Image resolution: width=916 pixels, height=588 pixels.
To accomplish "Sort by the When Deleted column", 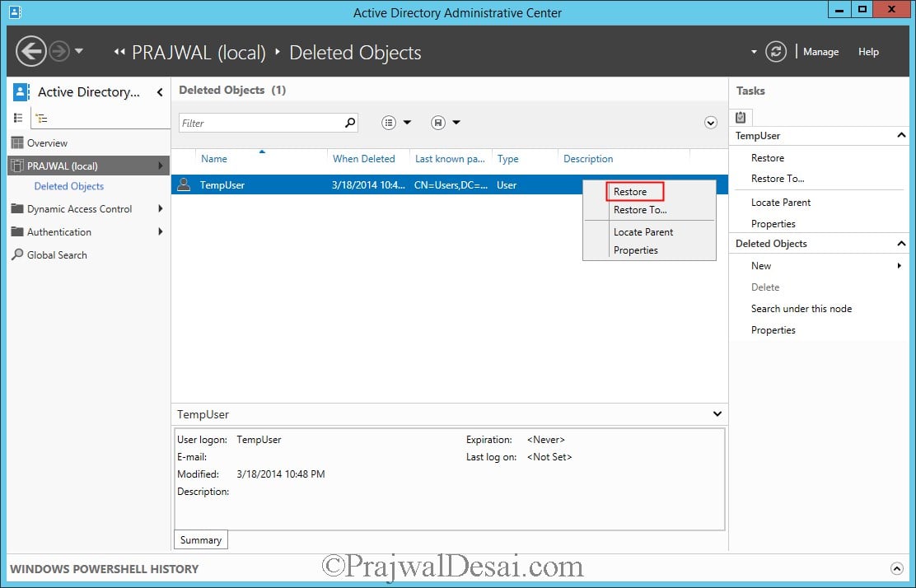I will coord(364,159).
